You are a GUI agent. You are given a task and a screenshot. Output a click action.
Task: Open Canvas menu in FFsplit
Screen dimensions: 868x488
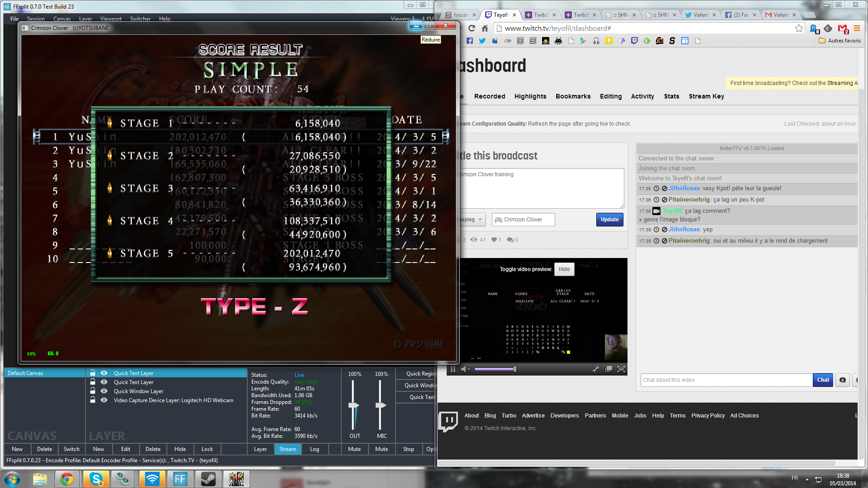(62, 19)
